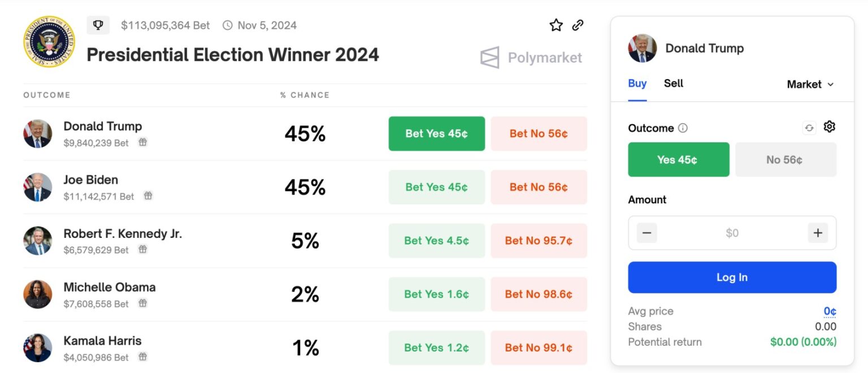Click the gift icon next to Donald Trump's bet
This screenshot has width=868, height=373.
pyautogui.click(x=142, y=142)
